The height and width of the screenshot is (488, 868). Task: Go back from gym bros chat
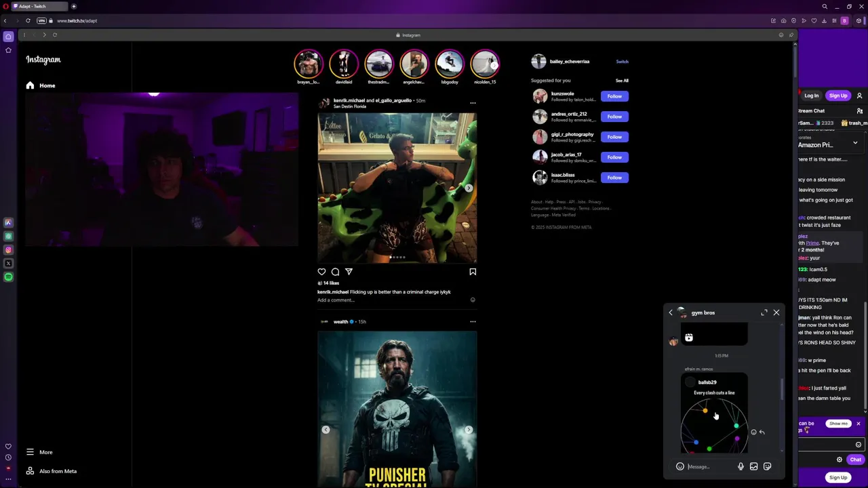point(671,312)
